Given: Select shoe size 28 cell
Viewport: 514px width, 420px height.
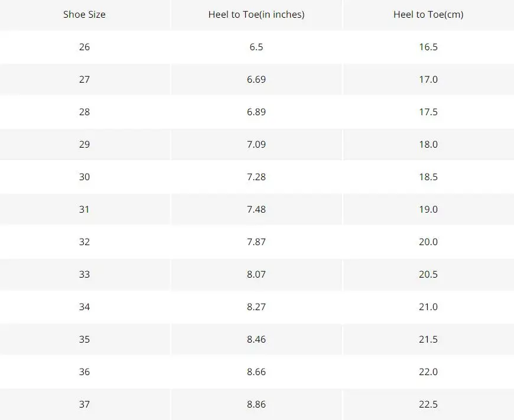Looking at the screenshot, I should pos(84,112).
